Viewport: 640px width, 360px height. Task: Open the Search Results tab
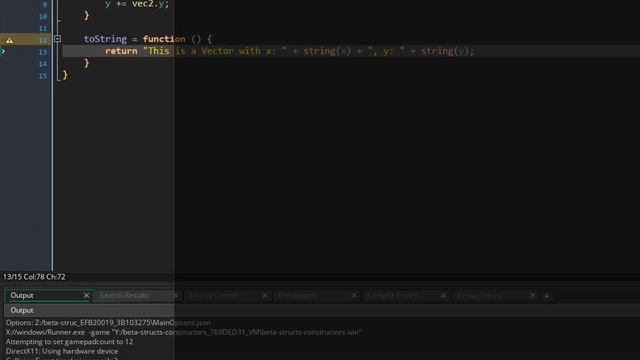tap(124, 295)
